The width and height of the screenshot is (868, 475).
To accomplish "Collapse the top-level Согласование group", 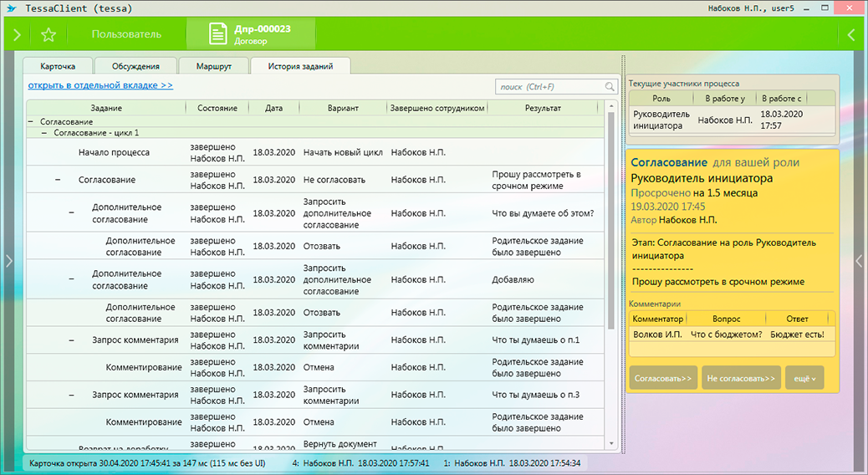I will (31, 122).
